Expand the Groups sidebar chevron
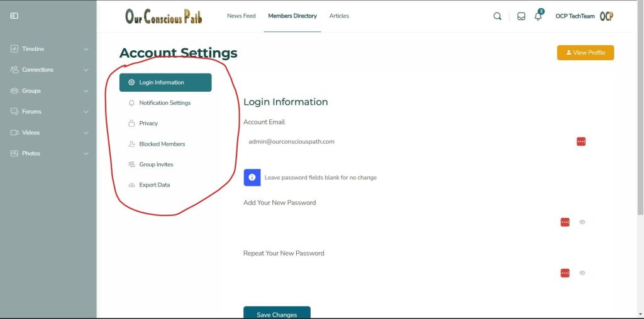Screen dimensions: 644x319 point(86,91)
